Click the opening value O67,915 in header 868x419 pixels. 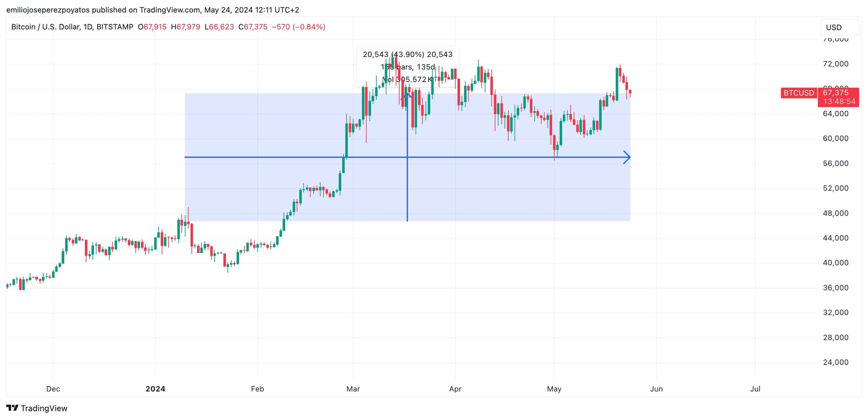coord(152,27)
